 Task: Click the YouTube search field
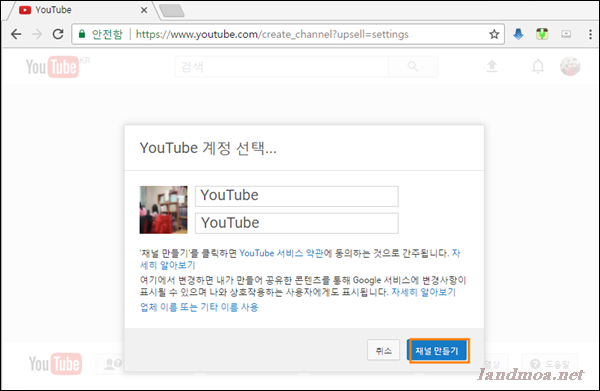pyautogui.click(x=282, y=67)
